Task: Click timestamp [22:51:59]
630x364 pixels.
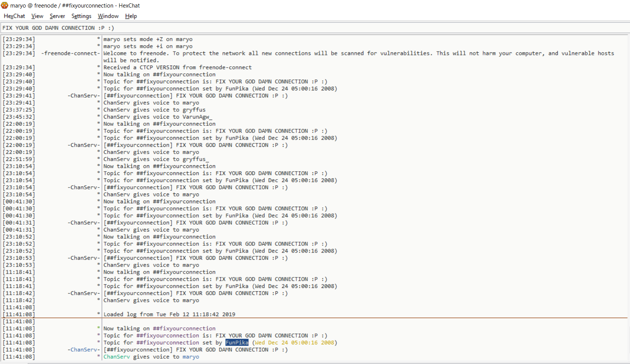Action: (x=19, y=159)
